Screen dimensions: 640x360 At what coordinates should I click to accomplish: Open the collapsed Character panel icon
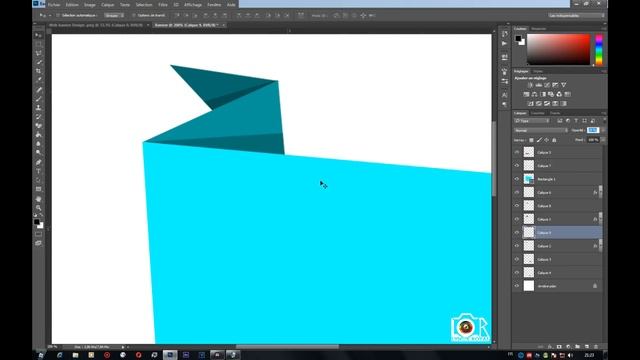click(504, 95)
